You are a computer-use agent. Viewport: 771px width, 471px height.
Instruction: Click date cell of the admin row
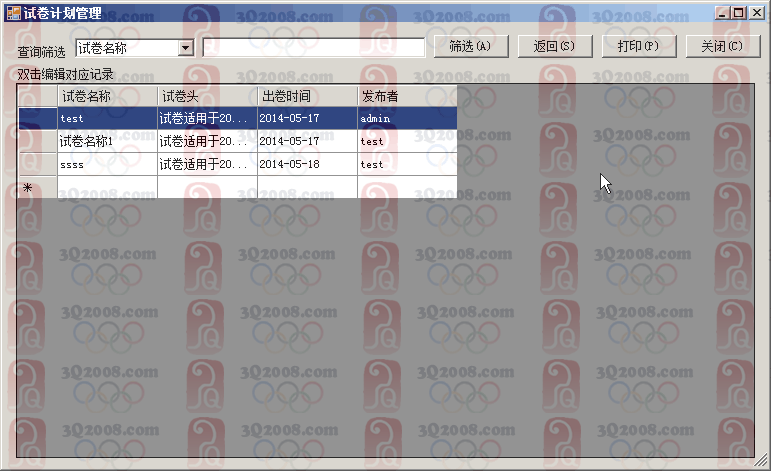tap(307, 118)
